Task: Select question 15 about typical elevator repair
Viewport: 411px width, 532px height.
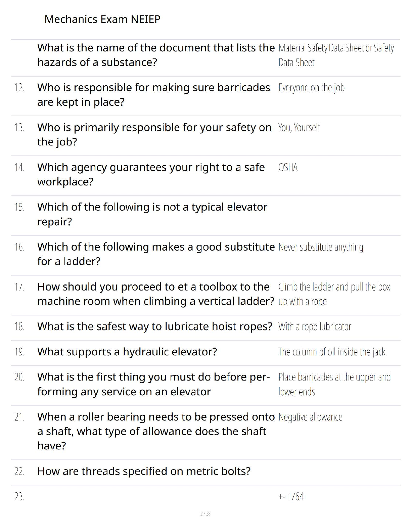Action: 152,214
